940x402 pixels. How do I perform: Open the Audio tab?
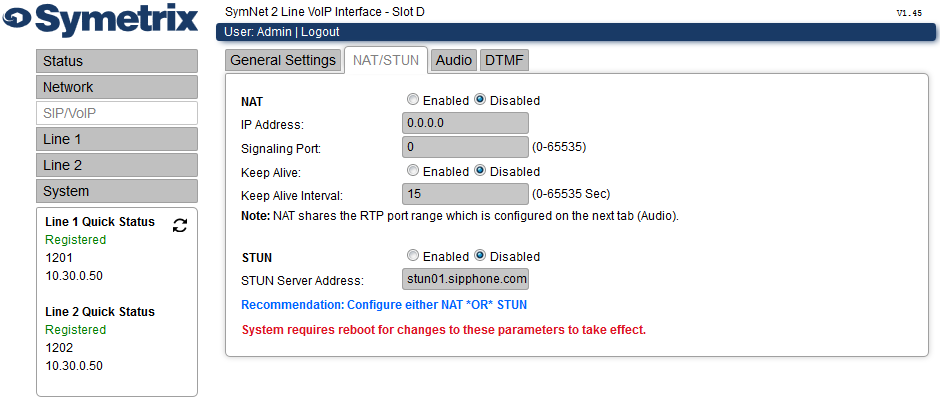pos(453,61)
